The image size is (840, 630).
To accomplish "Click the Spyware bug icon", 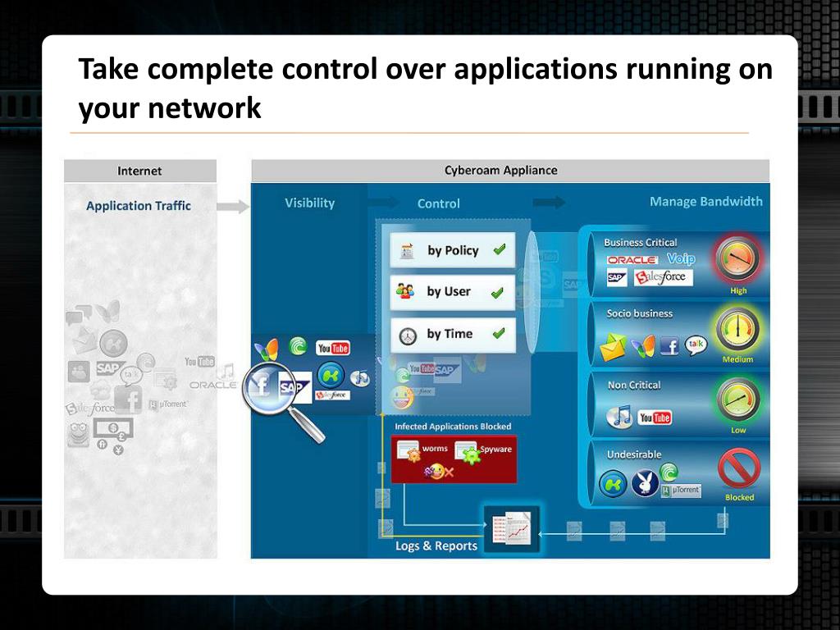I will point(468,452).
